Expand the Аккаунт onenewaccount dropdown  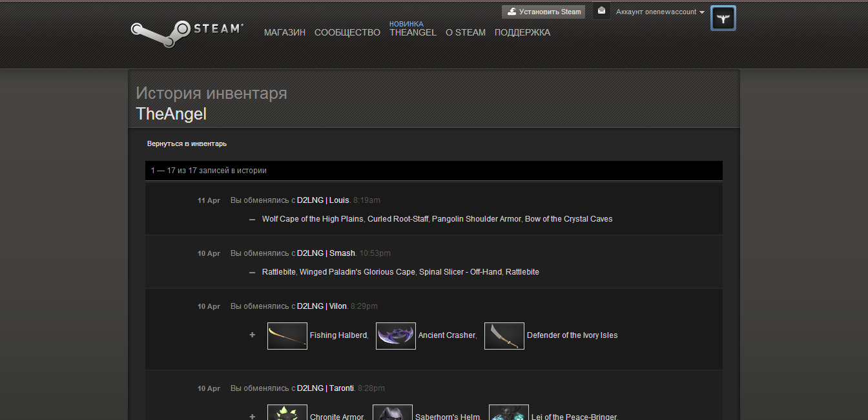(x=660, y=12)
